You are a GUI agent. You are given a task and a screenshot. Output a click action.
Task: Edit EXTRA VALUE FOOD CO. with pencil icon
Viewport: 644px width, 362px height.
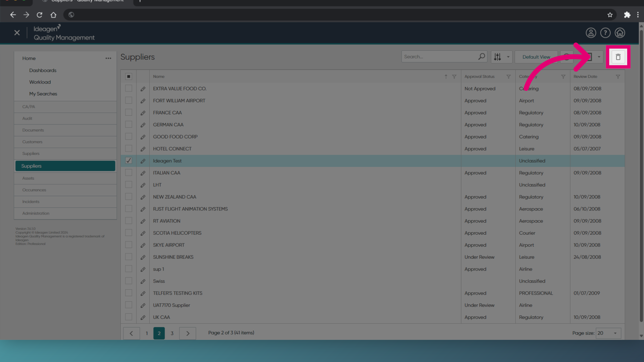pyautogui.click(x=143, y=89)
